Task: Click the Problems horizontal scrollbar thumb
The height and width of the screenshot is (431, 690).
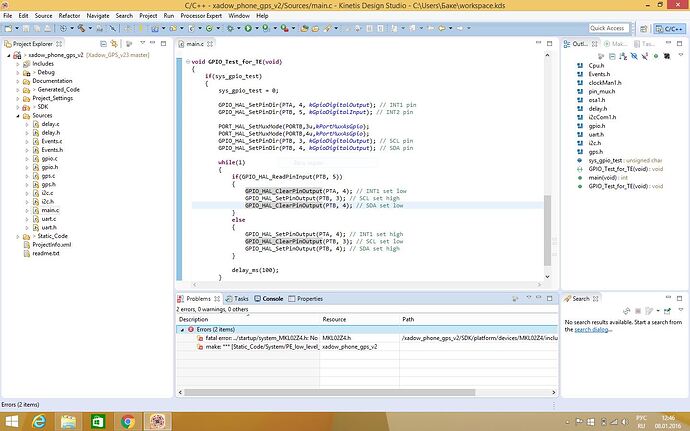Action: point(330,392)
